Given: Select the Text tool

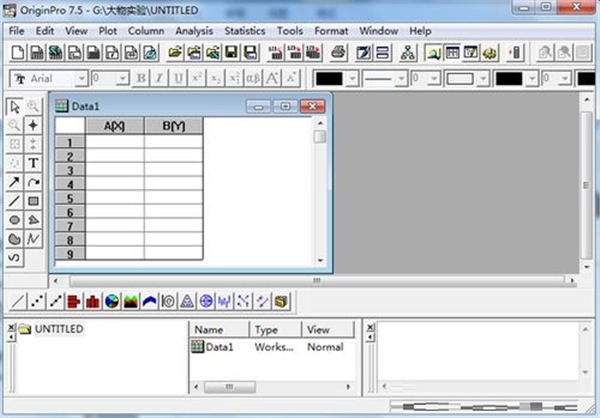Looking at the screenshot, I should (x=33, y=163).
